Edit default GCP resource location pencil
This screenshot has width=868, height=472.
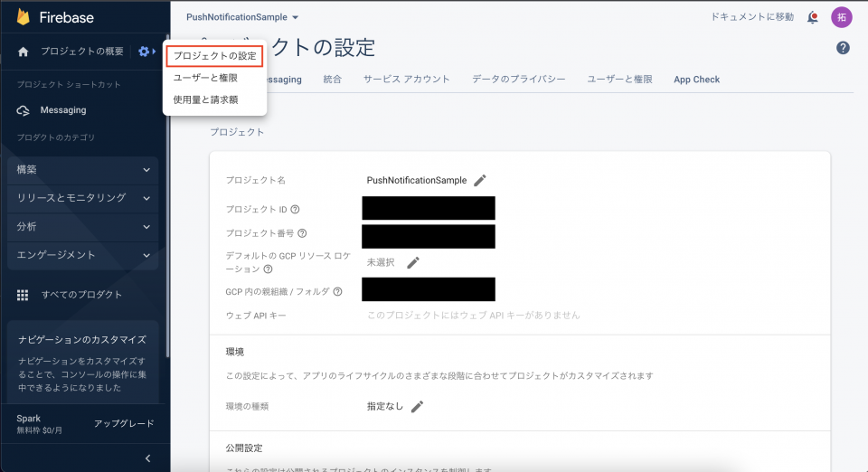pos(413,263)
